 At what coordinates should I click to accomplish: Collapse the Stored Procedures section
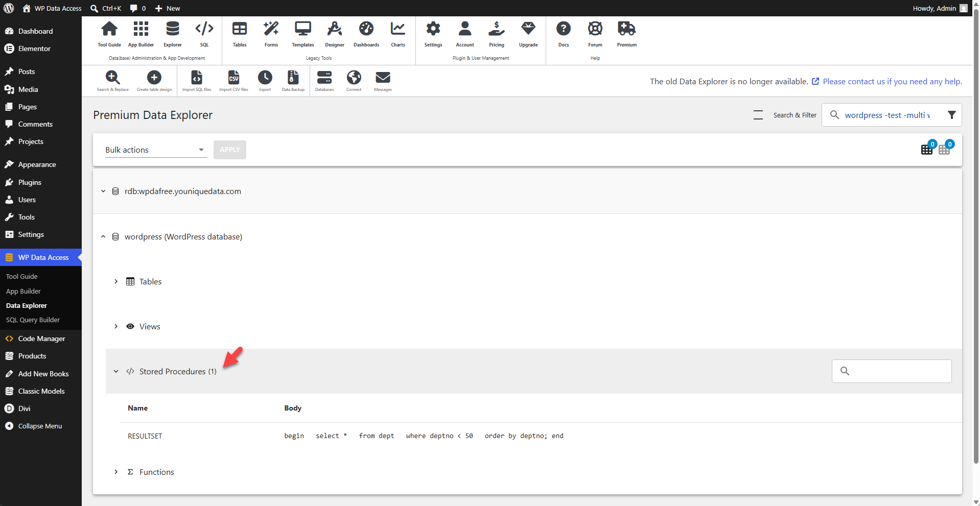tap(116, 371)
